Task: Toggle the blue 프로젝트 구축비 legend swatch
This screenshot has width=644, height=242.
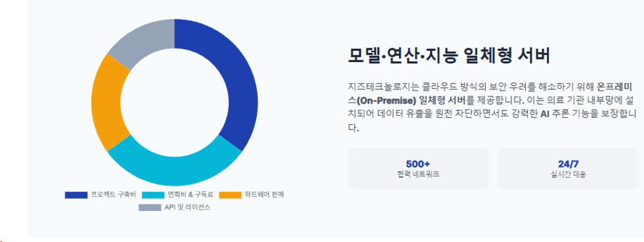Action: coord(76,195)
